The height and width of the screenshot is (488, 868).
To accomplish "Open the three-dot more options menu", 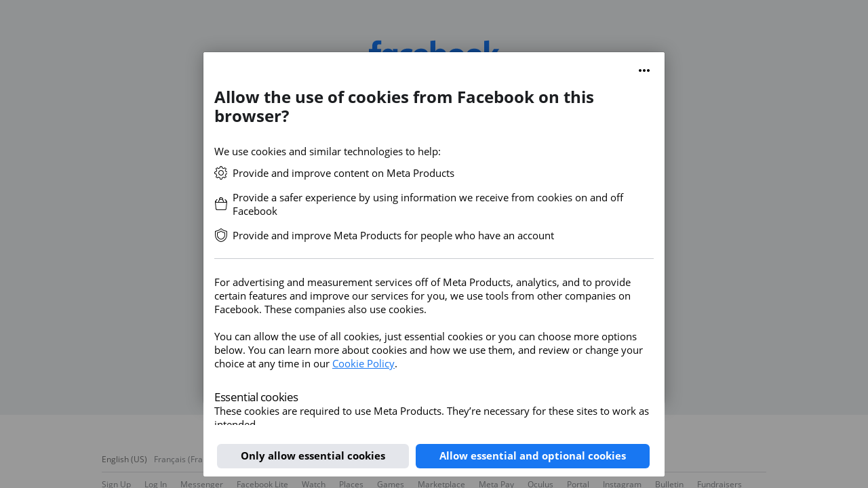I will pyautogui.click(x=644, y=70).
